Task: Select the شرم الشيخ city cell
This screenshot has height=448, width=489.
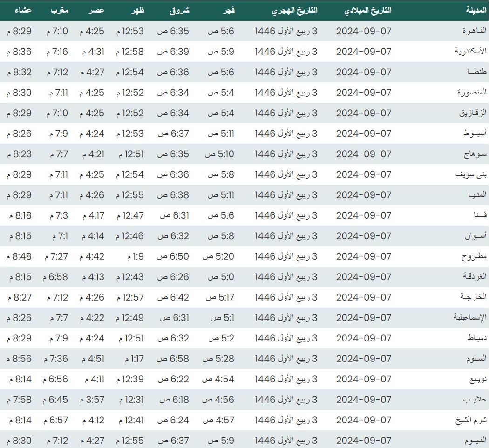Action: [x=471, y=420]
